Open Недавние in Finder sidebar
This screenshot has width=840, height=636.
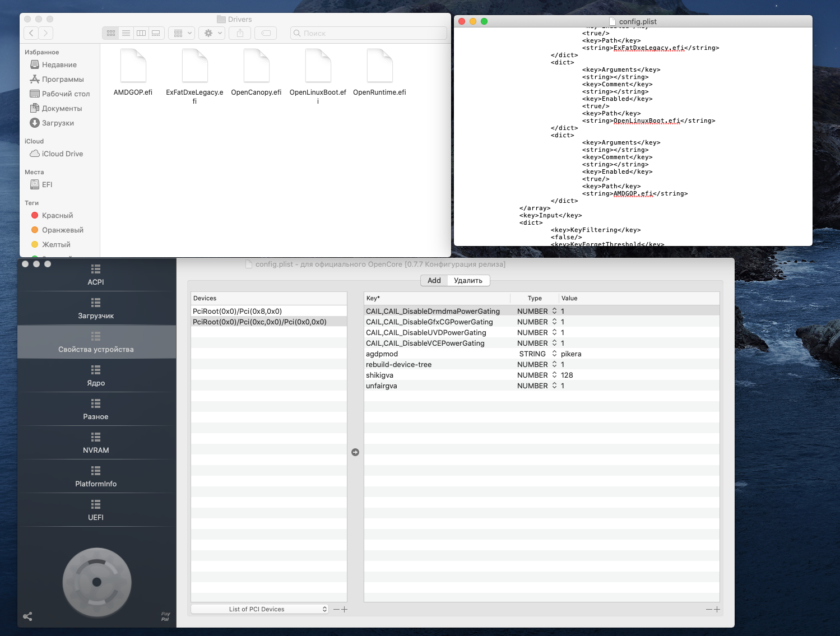click(x=59, y=64)
